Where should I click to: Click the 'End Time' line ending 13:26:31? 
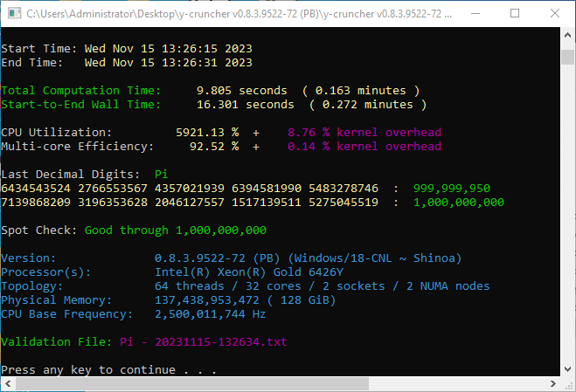pos(127,62)
